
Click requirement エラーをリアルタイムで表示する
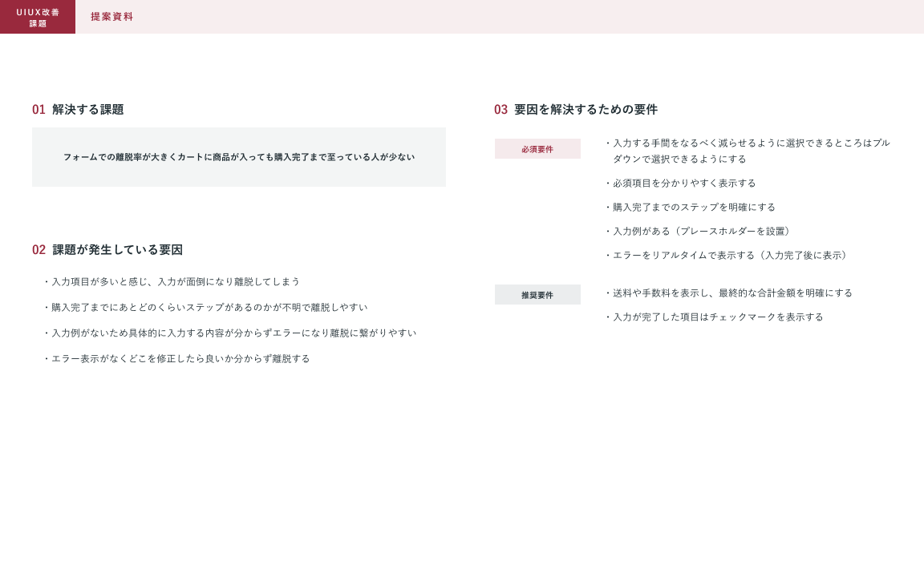[730, 256]
